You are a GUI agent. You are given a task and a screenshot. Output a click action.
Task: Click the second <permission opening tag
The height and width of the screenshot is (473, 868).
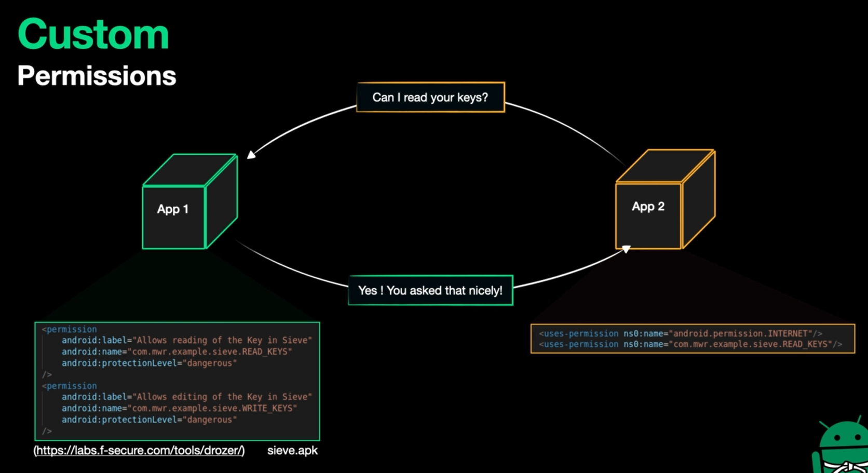[70, 386]
